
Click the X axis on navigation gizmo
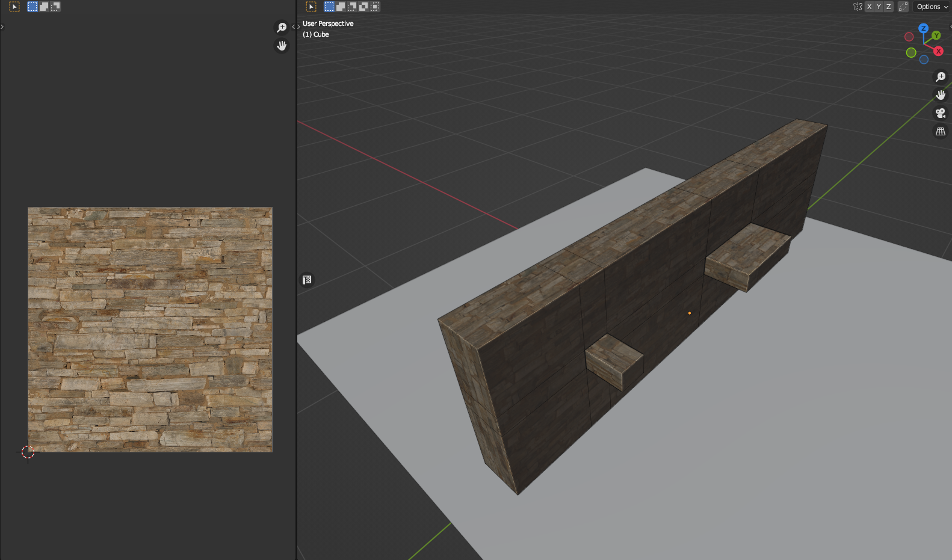(938, 51)
